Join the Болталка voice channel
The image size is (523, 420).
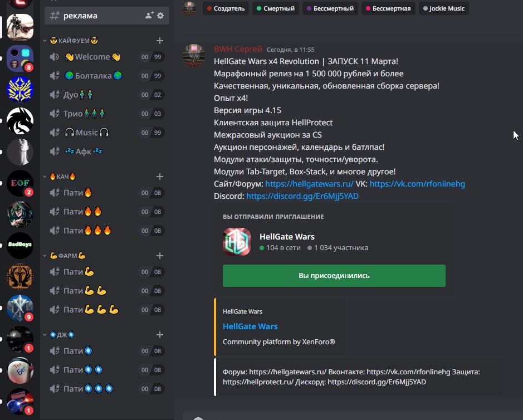(107, 76)
